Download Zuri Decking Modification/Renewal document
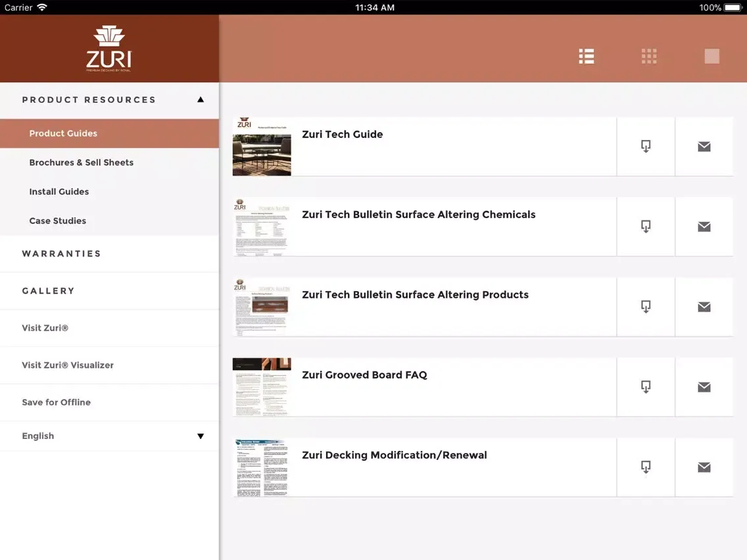Image resolution: width=747 pixels, height=560 pixels. pos(646,467)
